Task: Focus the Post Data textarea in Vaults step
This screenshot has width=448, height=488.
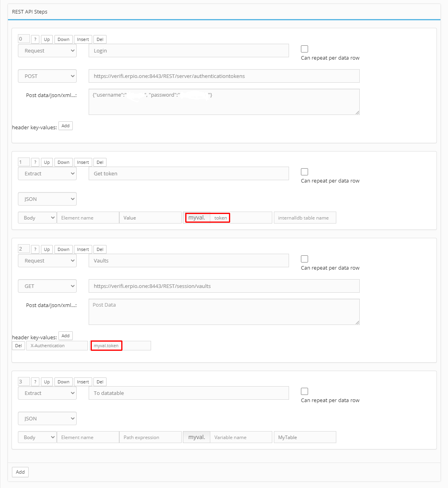Action: tap(224, 312)
